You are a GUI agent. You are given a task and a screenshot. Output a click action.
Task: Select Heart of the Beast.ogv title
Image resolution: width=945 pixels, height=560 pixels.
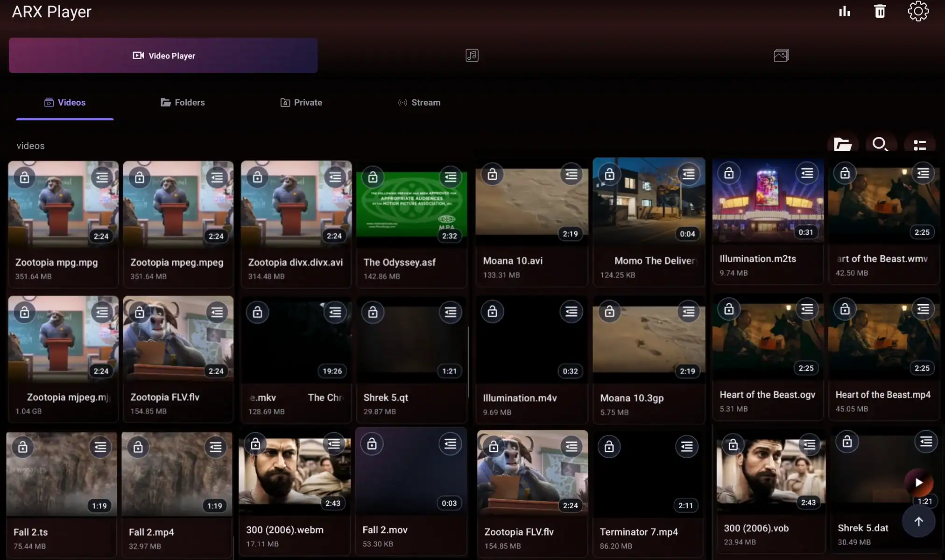click(768, 395)
